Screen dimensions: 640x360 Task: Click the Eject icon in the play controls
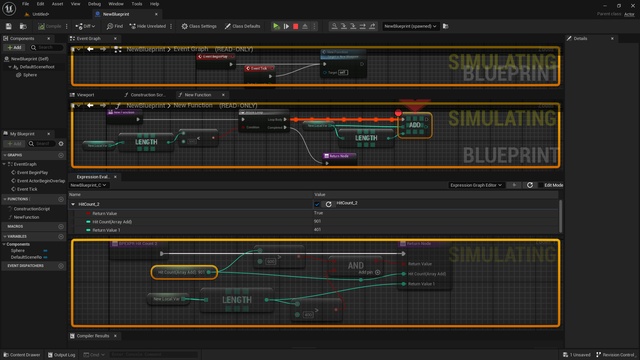click(305, 26)
